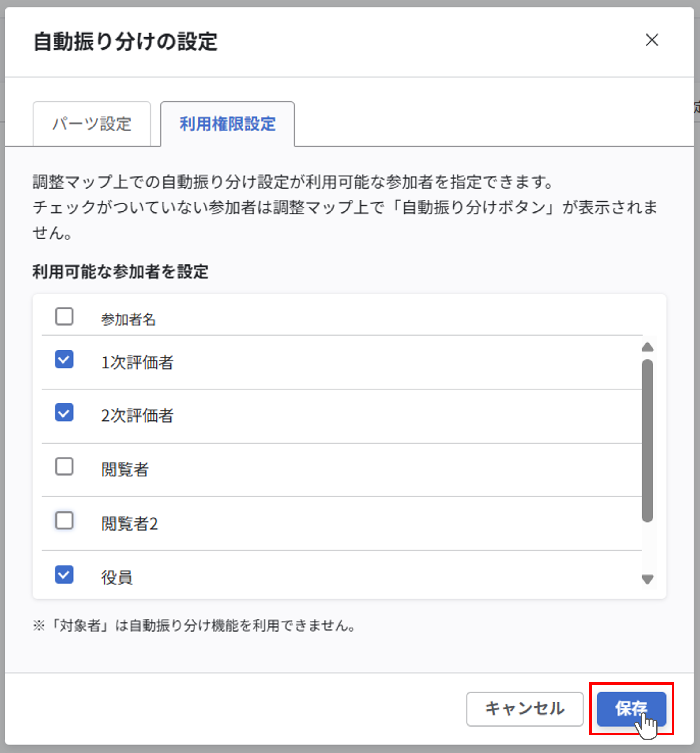Enable the 閲覧者 checkbox
This screenshot has width=700, height=753.
(x=64, y=467)
